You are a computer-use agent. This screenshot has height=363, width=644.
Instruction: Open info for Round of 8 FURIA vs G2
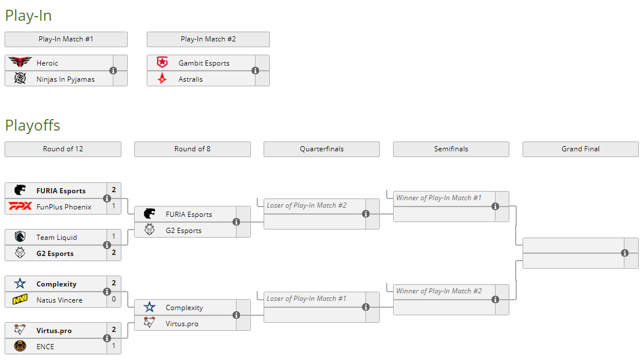click(x=236, y=222)
